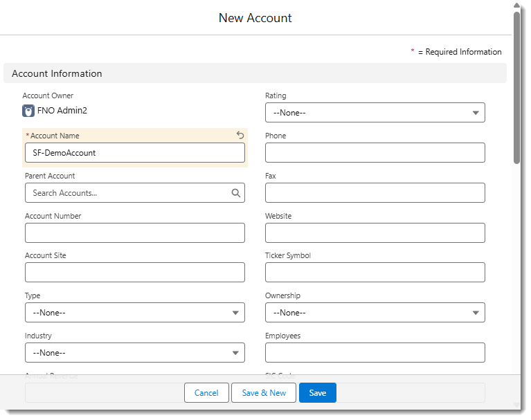This screenshot has height=420, width=531.
Task: Click the New Account dialog title
Action: [x=255, y=18]
